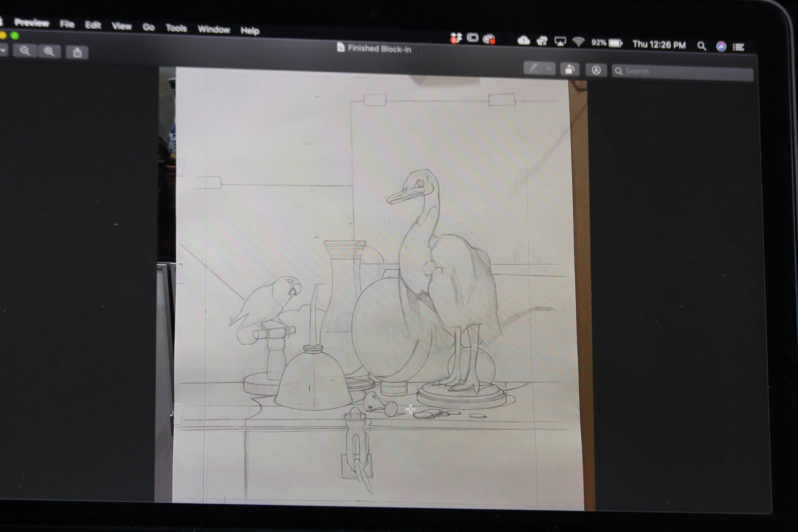Click the zoom out magnifier button
Image resolution: width=798 pixels, height=532 pixels.
25,51
